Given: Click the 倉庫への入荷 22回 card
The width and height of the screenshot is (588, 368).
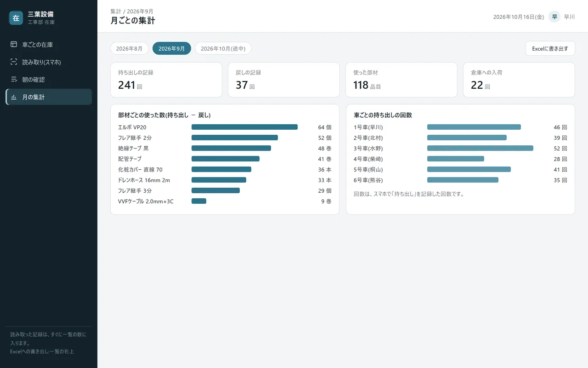Looking at the screenshot, I should [519, 80].
